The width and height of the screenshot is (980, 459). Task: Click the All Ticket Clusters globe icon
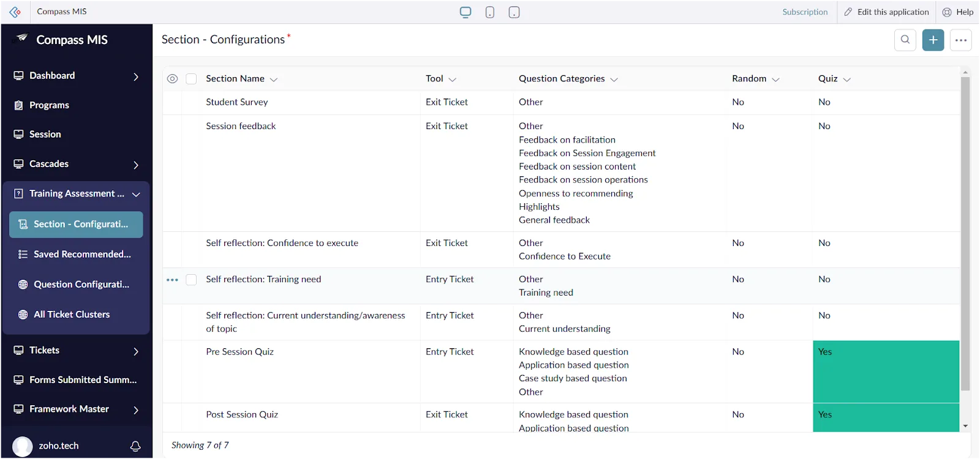(x=23, y=315)
